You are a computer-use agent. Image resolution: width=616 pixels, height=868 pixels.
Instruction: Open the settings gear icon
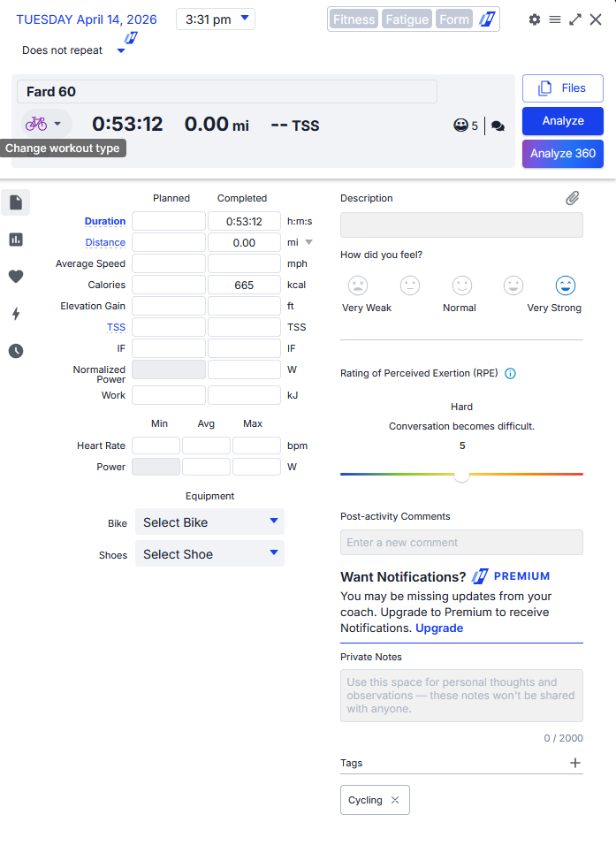[535, 19]
